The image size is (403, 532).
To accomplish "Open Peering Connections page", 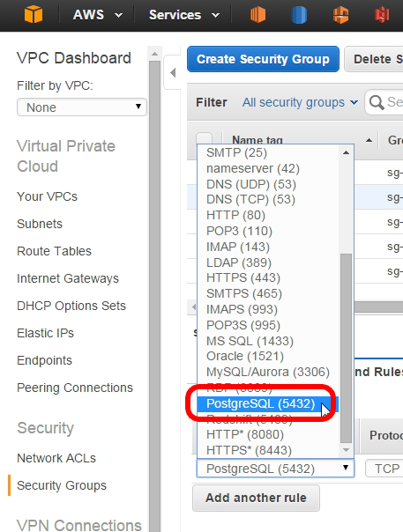I will pos(75,388).
